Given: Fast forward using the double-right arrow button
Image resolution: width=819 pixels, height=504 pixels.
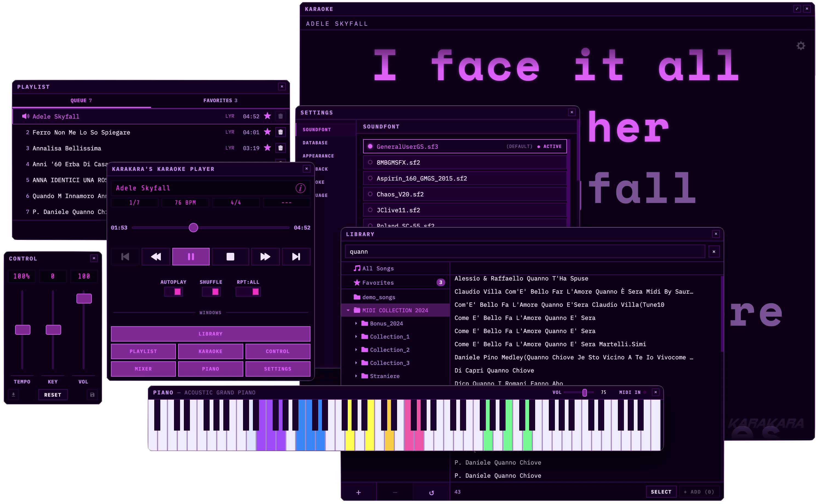Looking at the screenshot, I should [x=265, y=256].
